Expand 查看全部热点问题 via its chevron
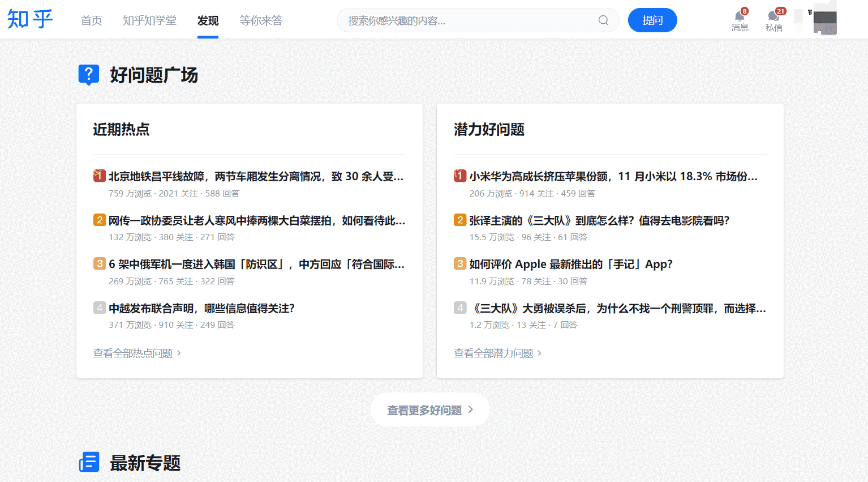Screen dimensions: 868x482 coord(179,352)
